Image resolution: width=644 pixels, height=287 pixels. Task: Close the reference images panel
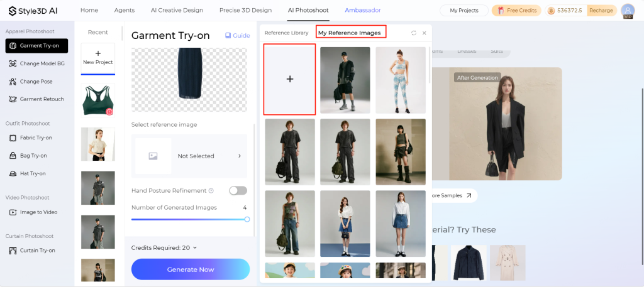point(425,33)
